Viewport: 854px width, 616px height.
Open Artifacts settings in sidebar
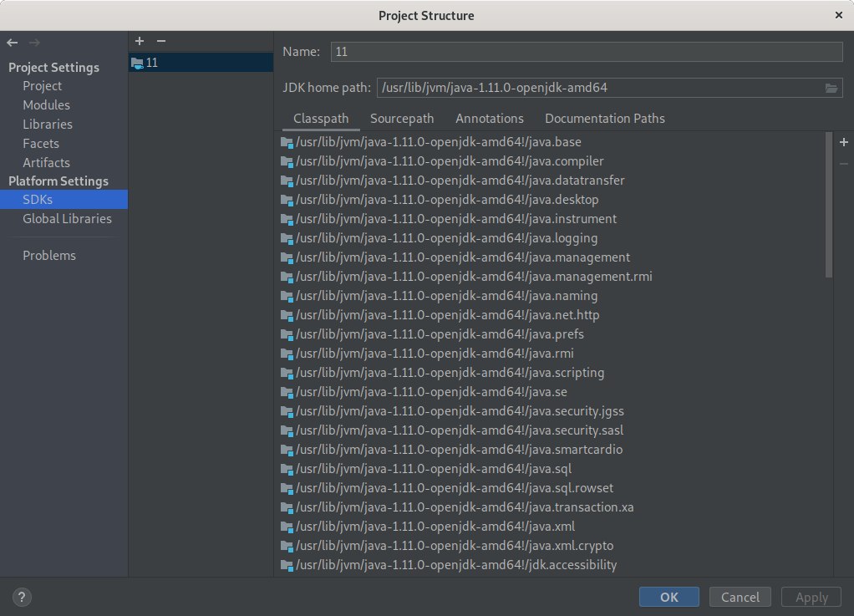[x=46, y=163]
